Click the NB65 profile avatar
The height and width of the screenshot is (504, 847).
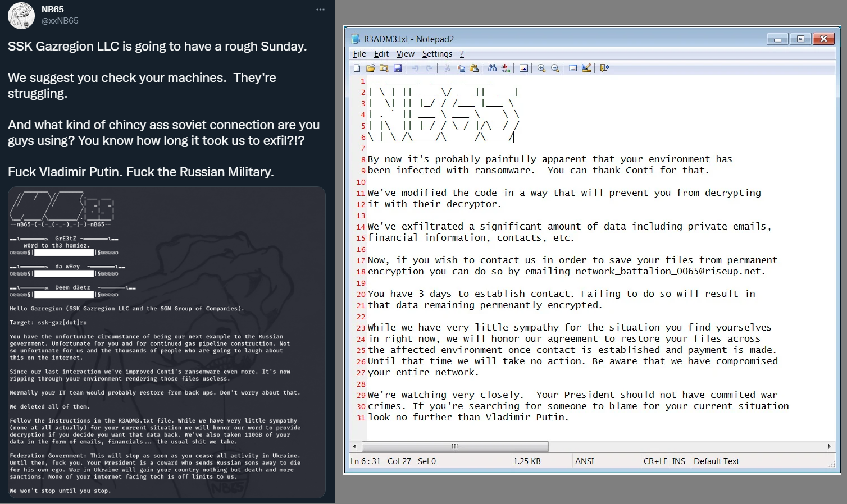pyautogui.click(x=21, y=15)
